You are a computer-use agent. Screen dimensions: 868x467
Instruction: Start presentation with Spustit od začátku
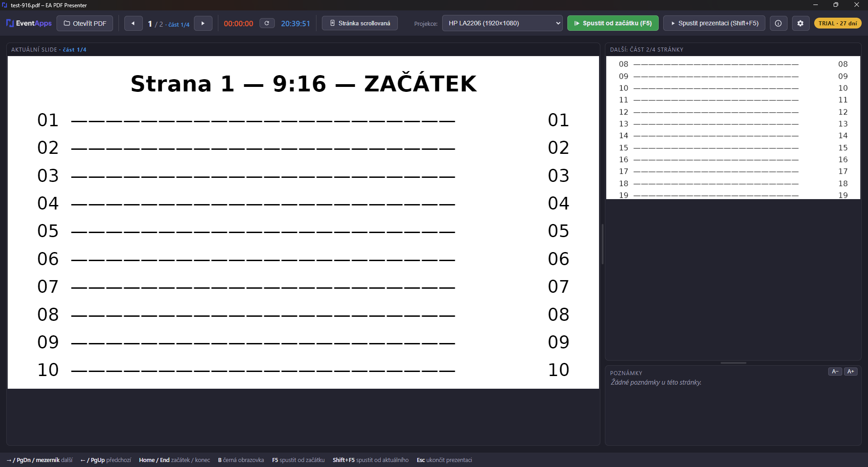613,23
